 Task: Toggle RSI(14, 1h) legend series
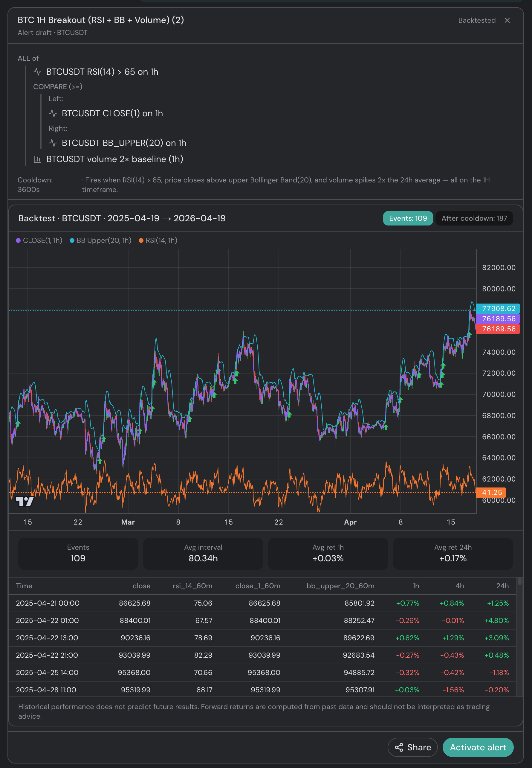click(158, 240)
